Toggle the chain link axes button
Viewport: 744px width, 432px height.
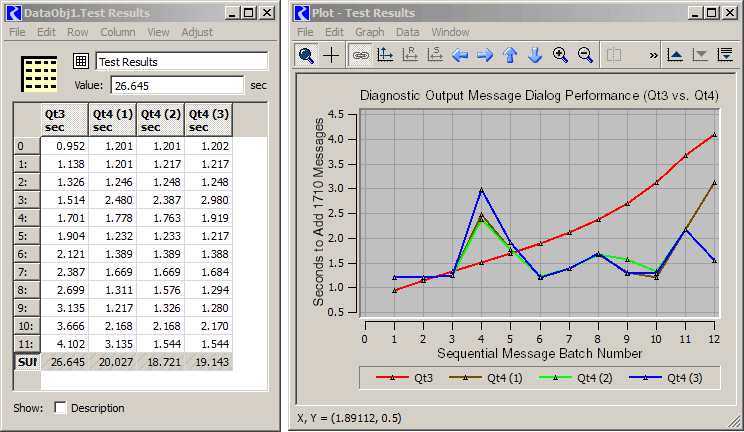(360, 56)
